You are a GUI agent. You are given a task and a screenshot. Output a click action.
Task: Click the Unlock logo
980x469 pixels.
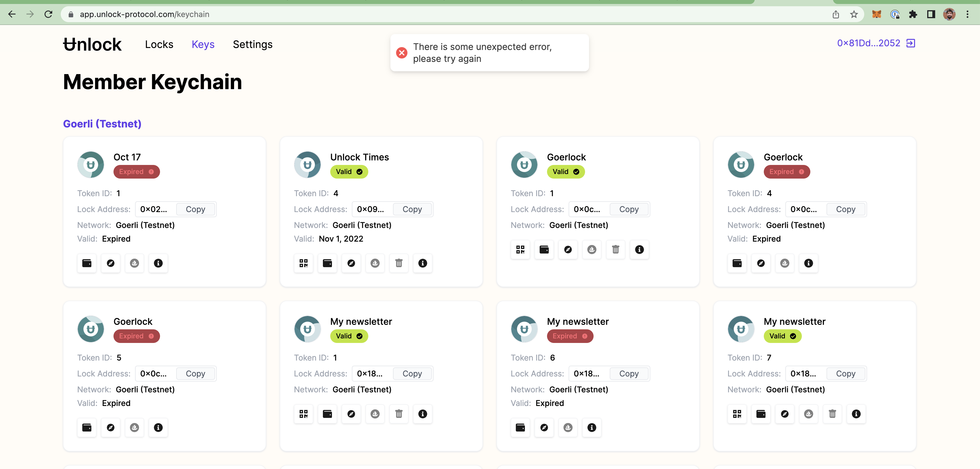tap(92, 45)
